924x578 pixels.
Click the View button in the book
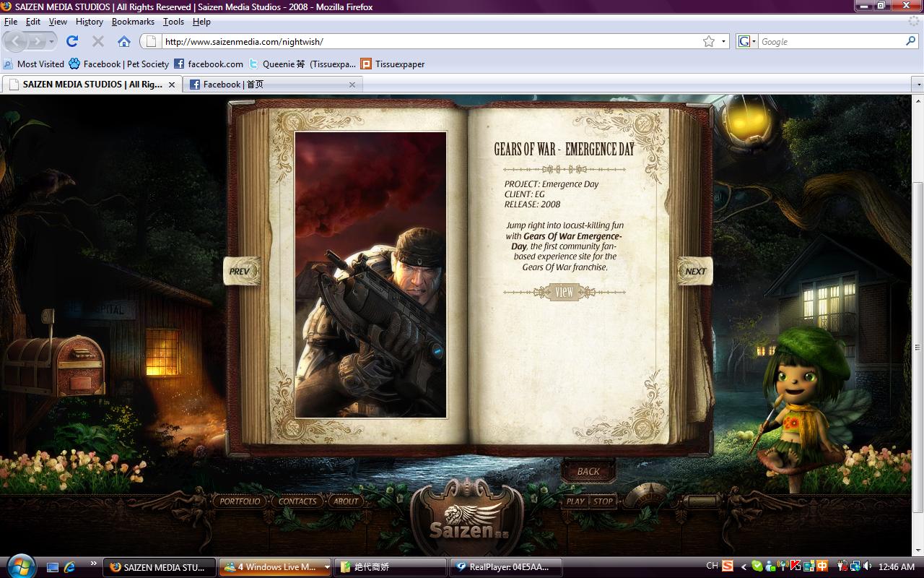pyautogui.click(x=564, y=292)
